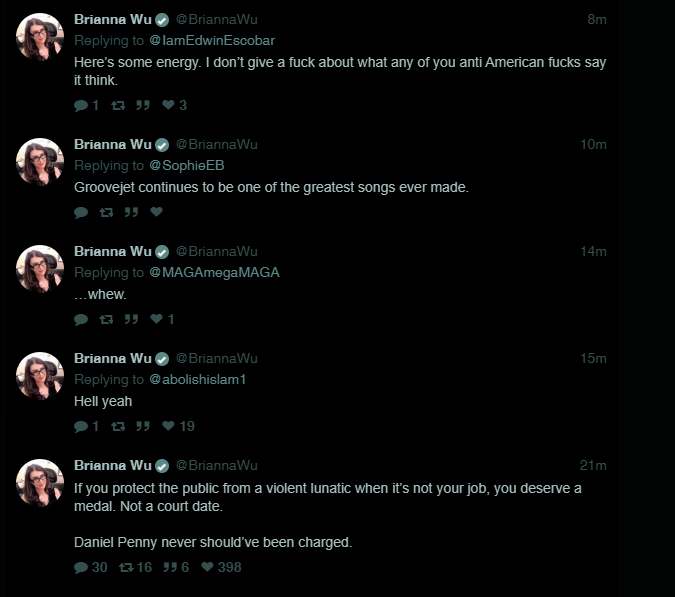Open the @IamEdwinEscobar profile link

coord(212,40)
